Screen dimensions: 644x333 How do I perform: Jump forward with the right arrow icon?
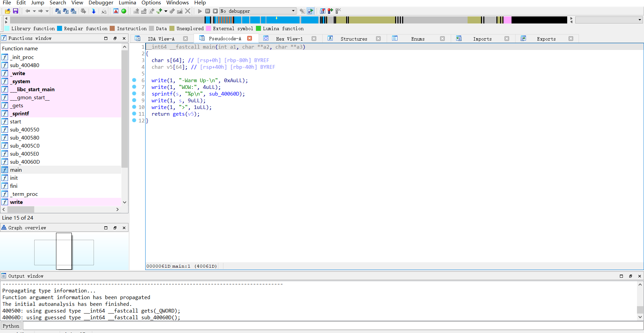[x=40, y=11]
